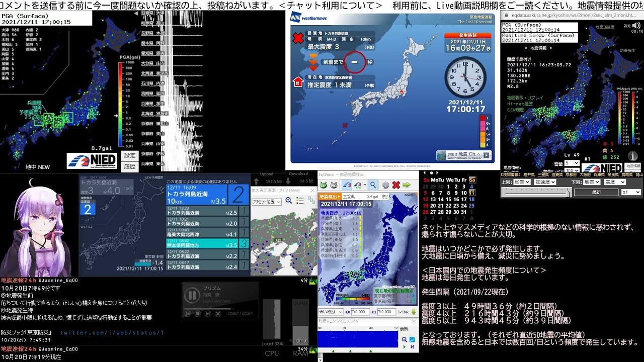Viewport: 644px width, 362px height.
Task: Open the magnifier search tool in EqWatch
Action: [x=373, y=185]
